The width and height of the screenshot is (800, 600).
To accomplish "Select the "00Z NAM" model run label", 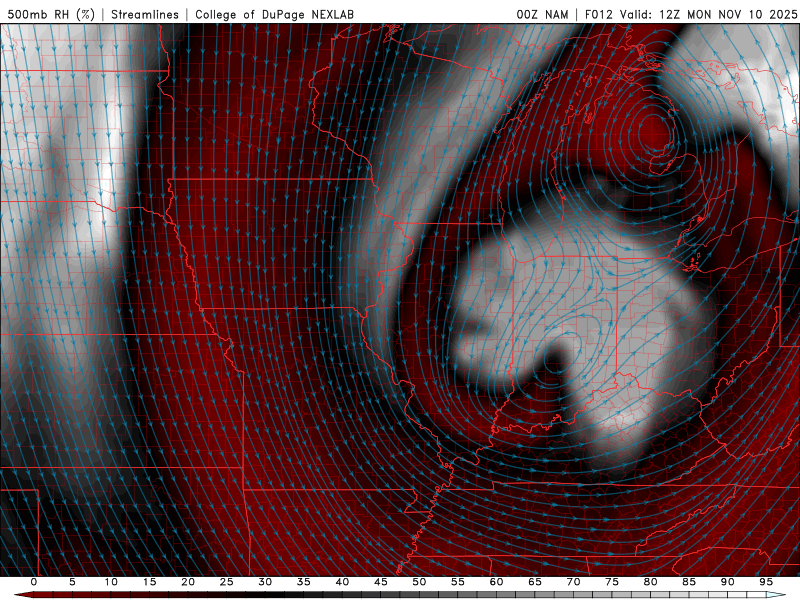I will 542,14.
